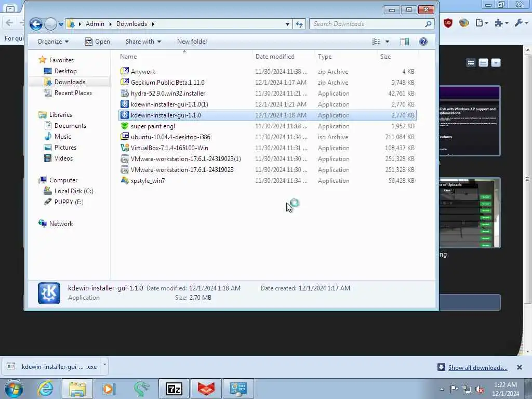The image size is (532, 399).
Task: Select Computer in the navigation pane
Action: click(63, 180)
